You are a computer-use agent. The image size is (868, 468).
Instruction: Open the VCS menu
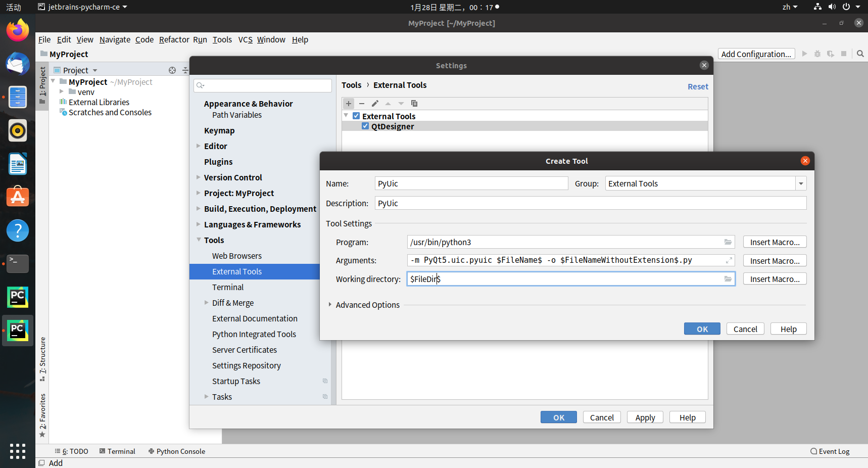pos(245,39)
